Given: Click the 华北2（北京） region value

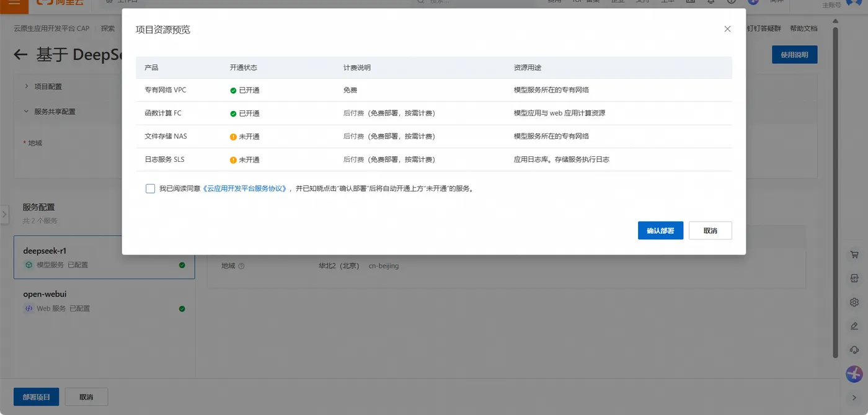Looking at the screenshot, I should [x=339, y=266].
